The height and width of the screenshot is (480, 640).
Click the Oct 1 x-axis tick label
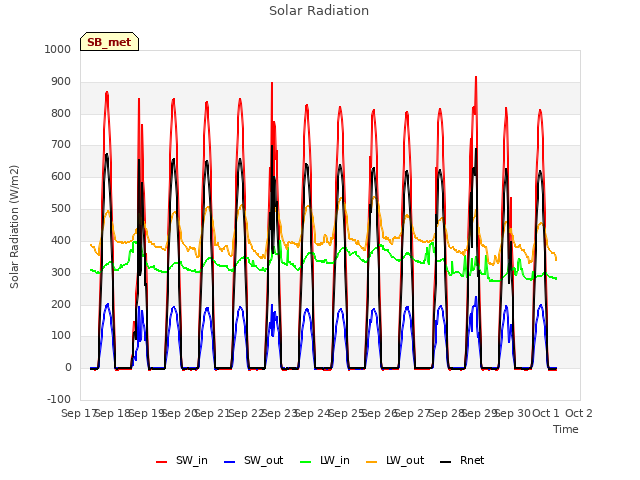tap(546, 413)
